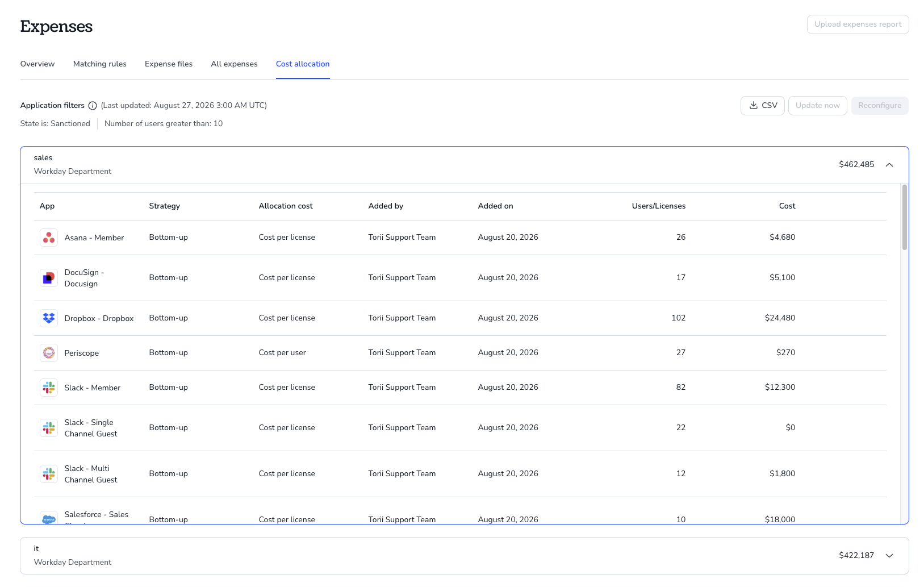Click the Application filters info icon
Viewport: 924px width, 587px height.
point(93,106)
